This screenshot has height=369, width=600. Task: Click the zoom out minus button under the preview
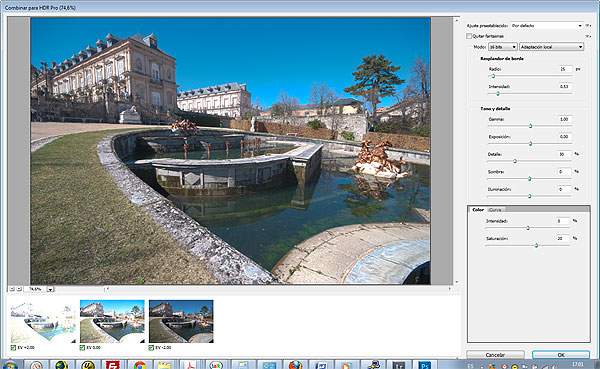(x=12, y=289)
